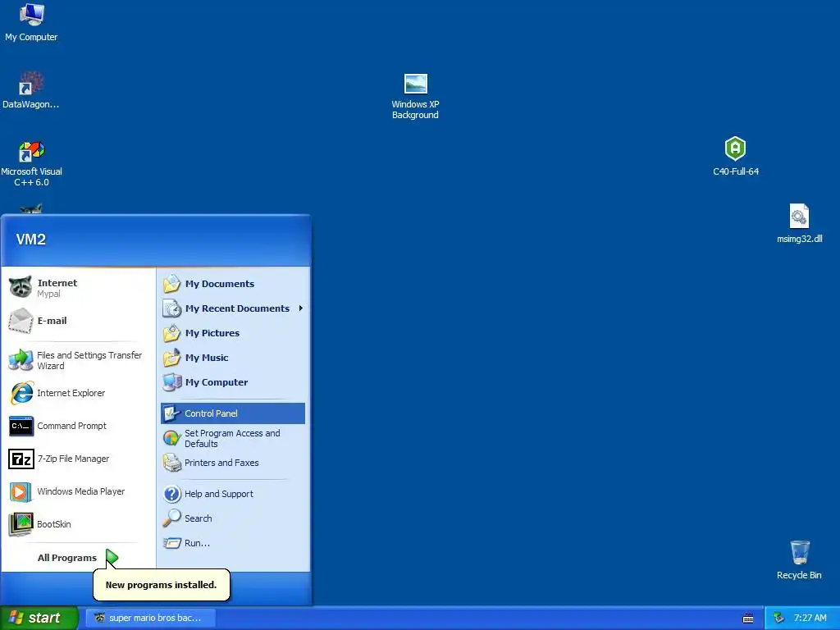Launch Mypal Internet browser from Start menu
Image resolution: width=840 pixels, height=630 pixels.
pos(79,288)
